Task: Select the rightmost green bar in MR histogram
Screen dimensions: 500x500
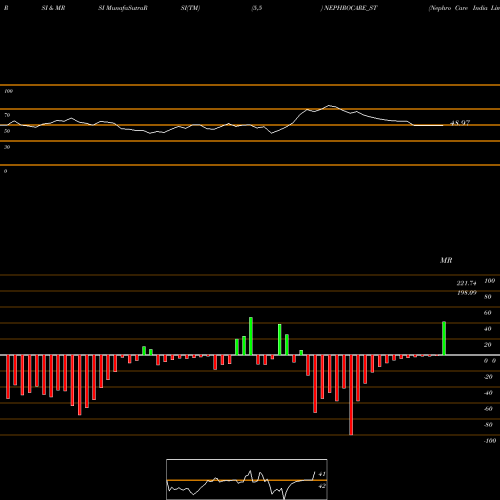Action: [444, 338]
